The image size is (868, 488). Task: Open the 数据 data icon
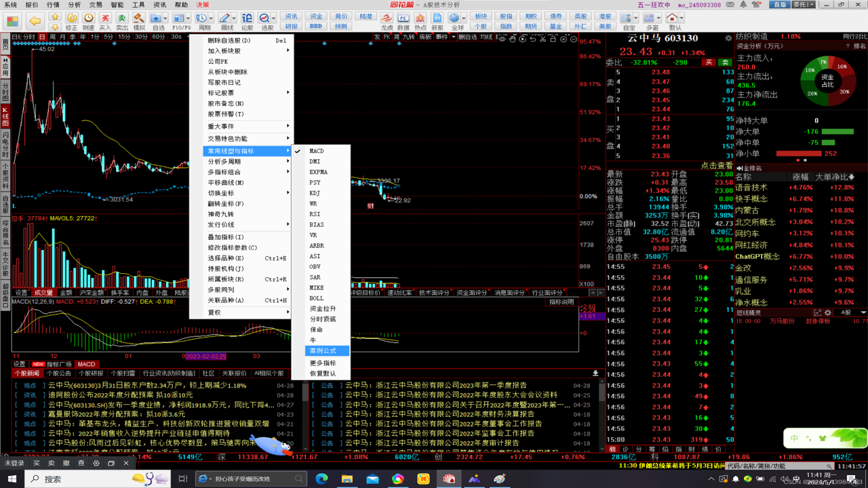(x=403, y=21)
